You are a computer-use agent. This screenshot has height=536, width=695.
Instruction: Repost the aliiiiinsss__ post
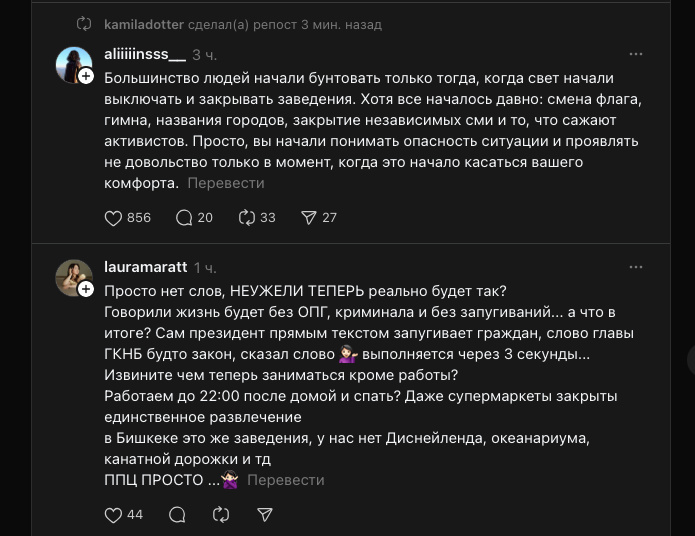tap(247, 217)
